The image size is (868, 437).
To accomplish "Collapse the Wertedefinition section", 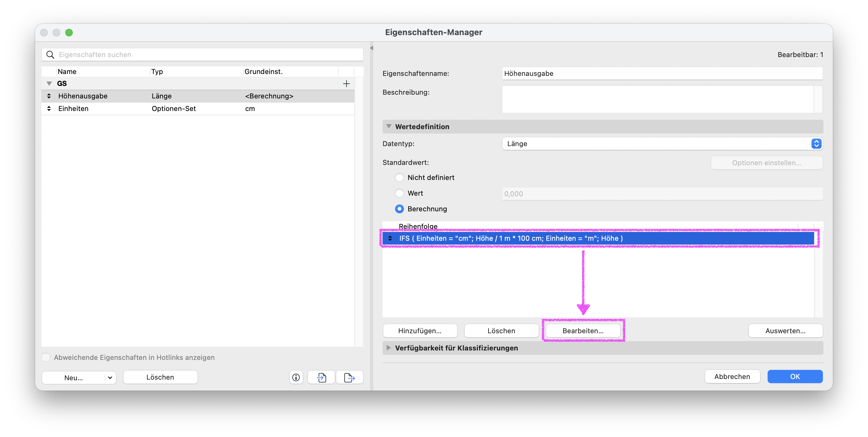I will [389, 126].
